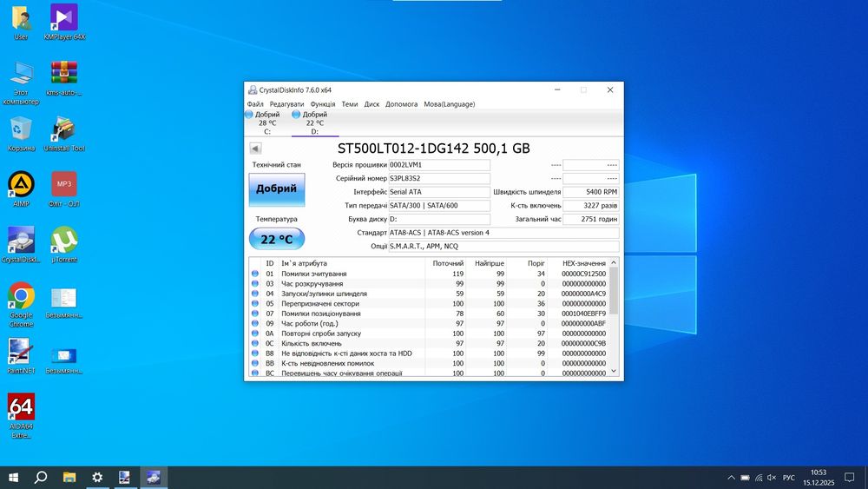Click the attribute list scrollbar thumb
The height and width of the screenshot is (489, 868).
point(614,291)
